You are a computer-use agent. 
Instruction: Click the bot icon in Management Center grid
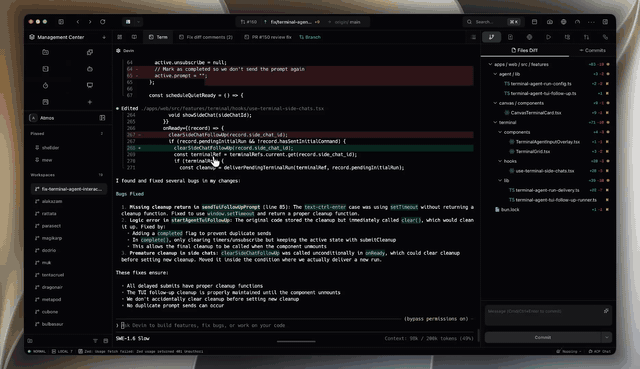pyautogui.click(x=90, y=69)
